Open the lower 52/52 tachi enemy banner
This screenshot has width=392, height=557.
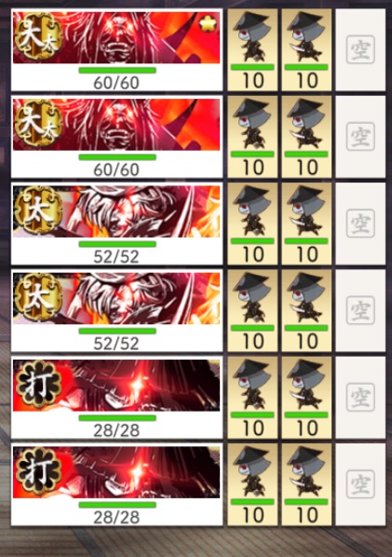(116, 310)
